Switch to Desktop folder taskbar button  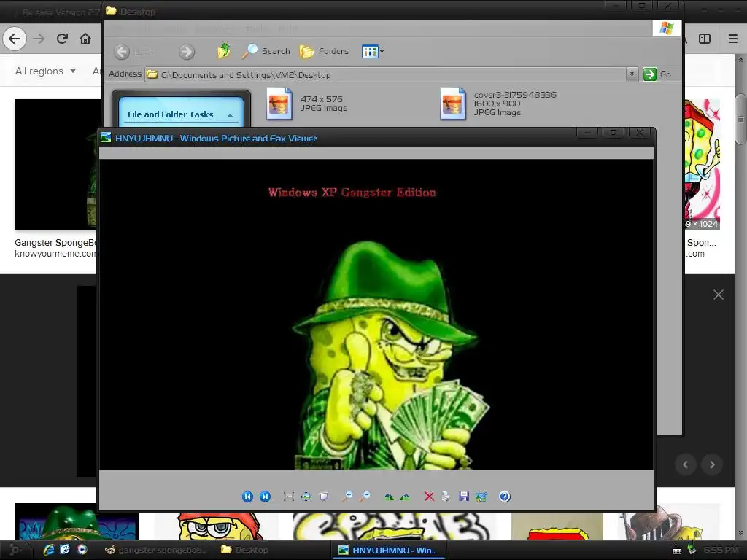click(x=245, y=550)
